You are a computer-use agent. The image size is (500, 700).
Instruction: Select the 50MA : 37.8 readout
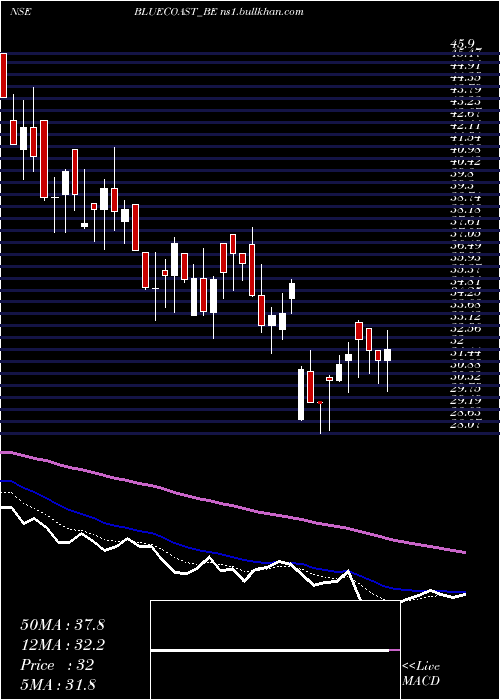62,625
